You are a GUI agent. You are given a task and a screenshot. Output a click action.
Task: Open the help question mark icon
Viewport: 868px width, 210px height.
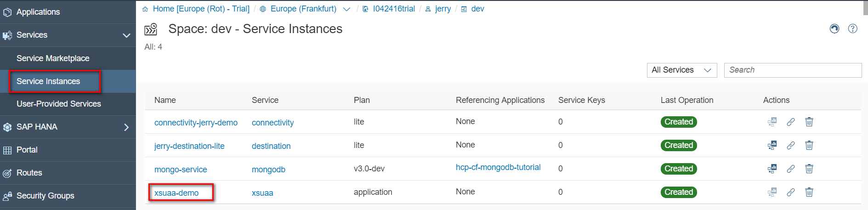point(852,28)
